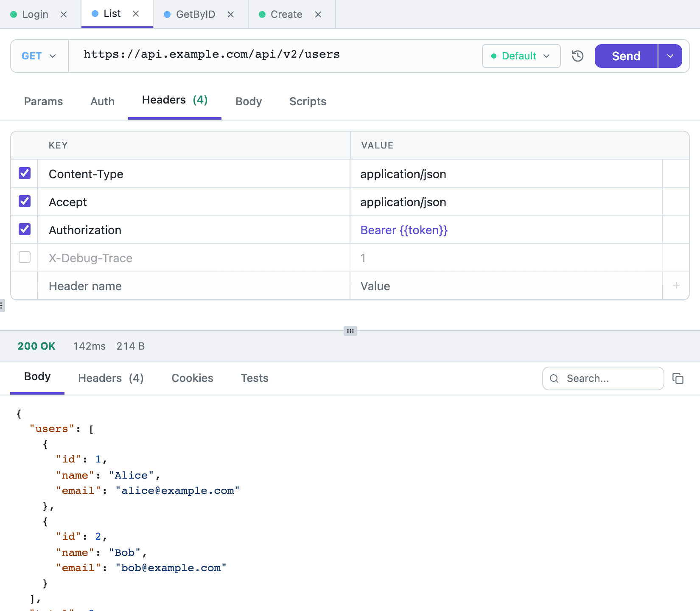Click the Accept key cell
This screenshot has width=700, height=611.
coord(193,202)
